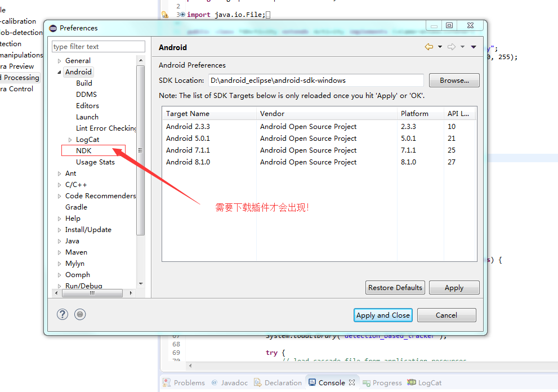Screen dimensions: 558x392
Task: Select the Android 2.3.3 target row
Action: coord(319,126)
